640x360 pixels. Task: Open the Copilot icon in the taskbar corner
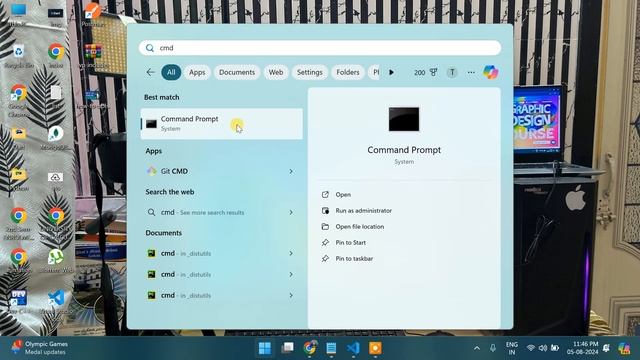click(x=624, y=348)
